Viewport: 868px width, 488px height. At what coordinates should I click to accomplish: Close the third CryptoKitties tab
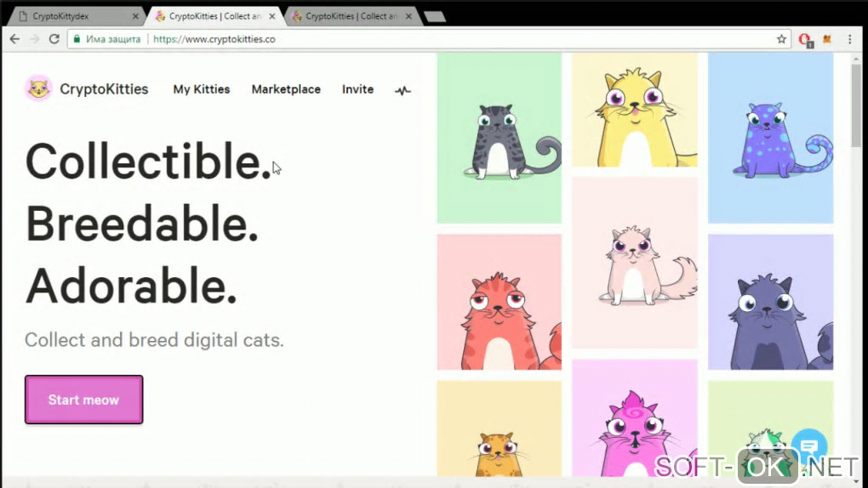tap(408, 17)
